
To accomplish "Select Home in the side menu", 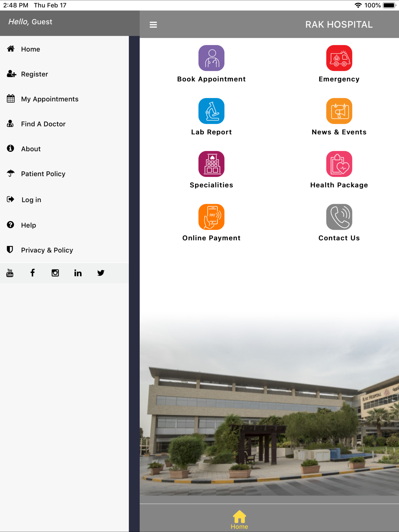I will [x=64, y=49].
